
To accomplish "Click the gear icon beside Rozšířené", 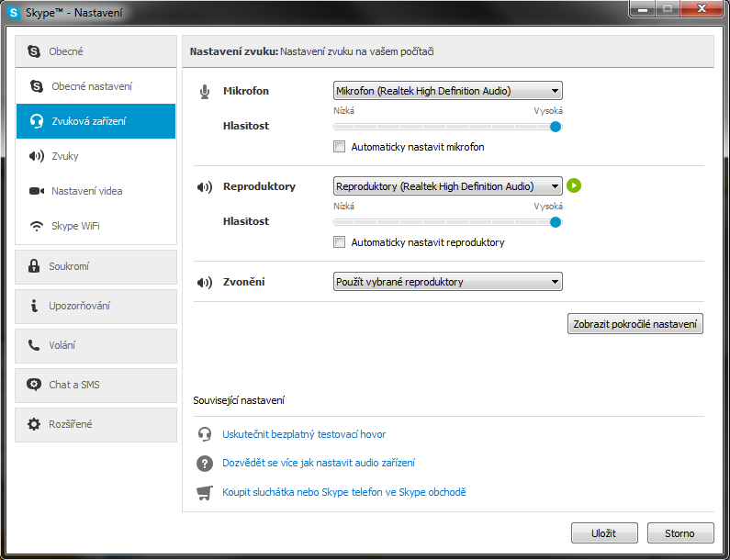I will point(34,424).
